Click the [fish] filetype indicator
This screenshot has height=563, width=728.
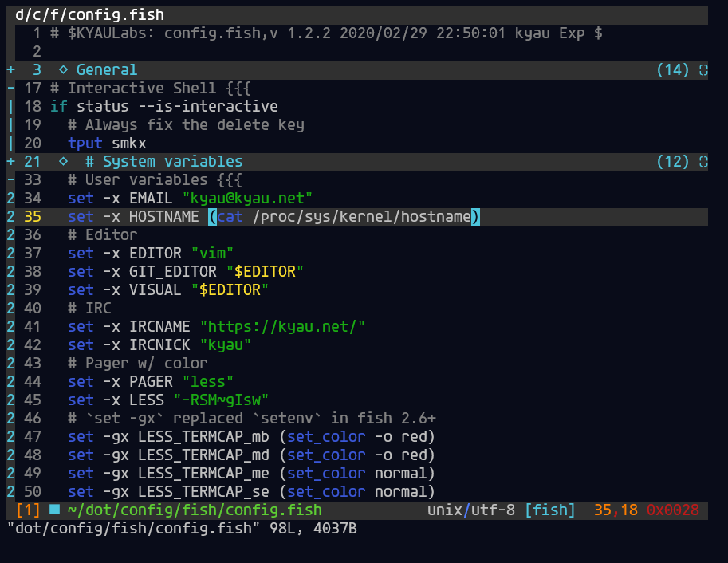click(549, 510)
